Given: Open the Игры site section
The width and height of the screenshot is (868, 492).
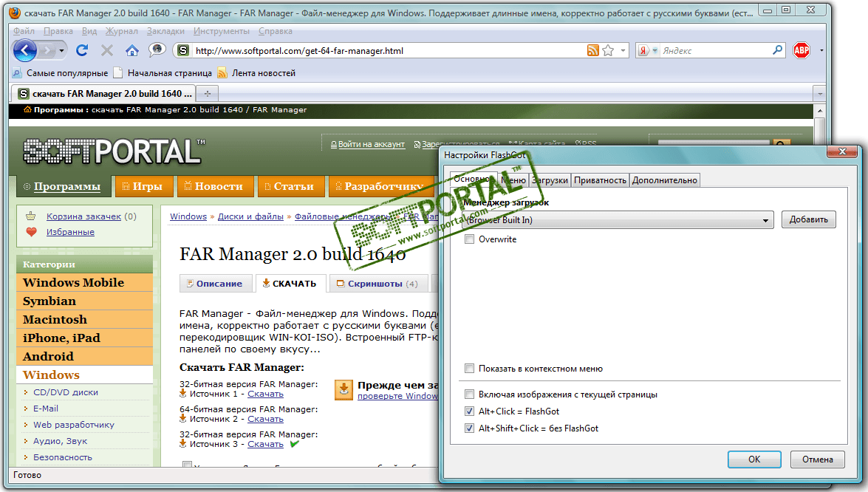Looking at the screenshot, I should click(144, 186).
